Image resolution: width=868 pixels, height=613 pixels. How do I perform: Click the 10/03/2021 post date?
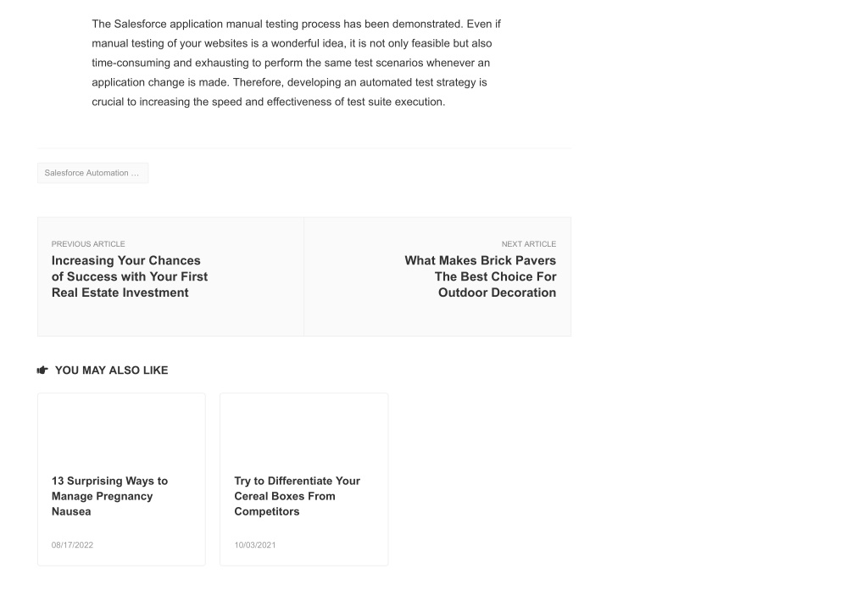(x=254, y=545)
